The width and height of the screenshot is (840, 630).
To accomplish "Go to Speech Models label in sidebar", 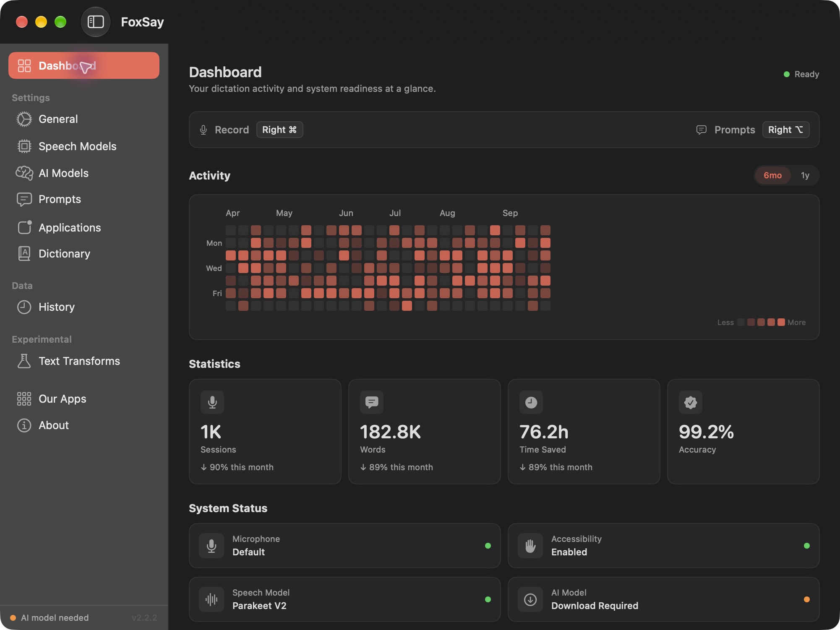I will (x=78, y=146).
